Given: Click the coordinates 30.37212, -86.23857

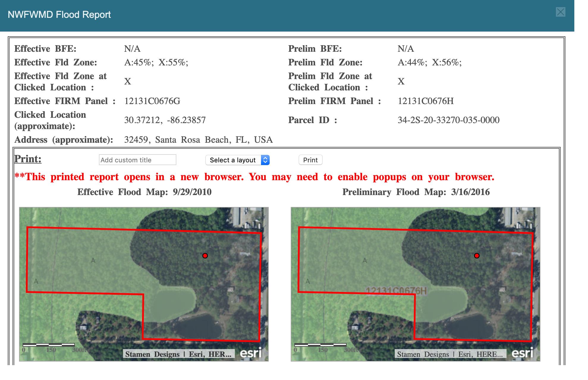Looking at the screenshot, I should [165, 120].
